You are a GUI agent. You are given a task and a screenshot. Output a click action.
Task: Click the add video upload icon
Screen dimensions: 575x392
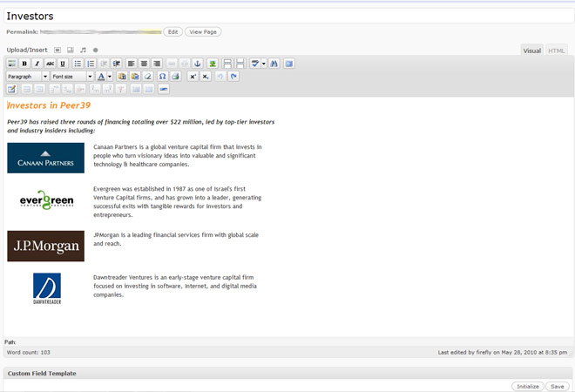coord(71,50)
